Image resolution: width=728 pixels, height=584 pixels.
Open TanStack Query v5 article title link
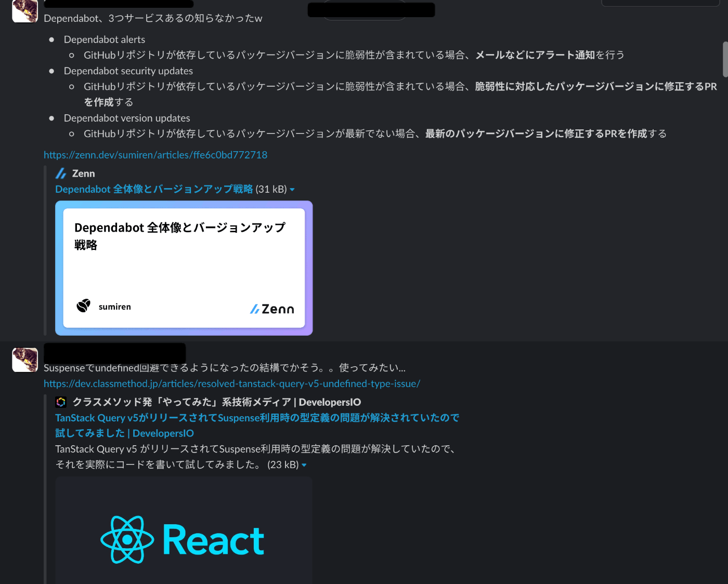257,426
